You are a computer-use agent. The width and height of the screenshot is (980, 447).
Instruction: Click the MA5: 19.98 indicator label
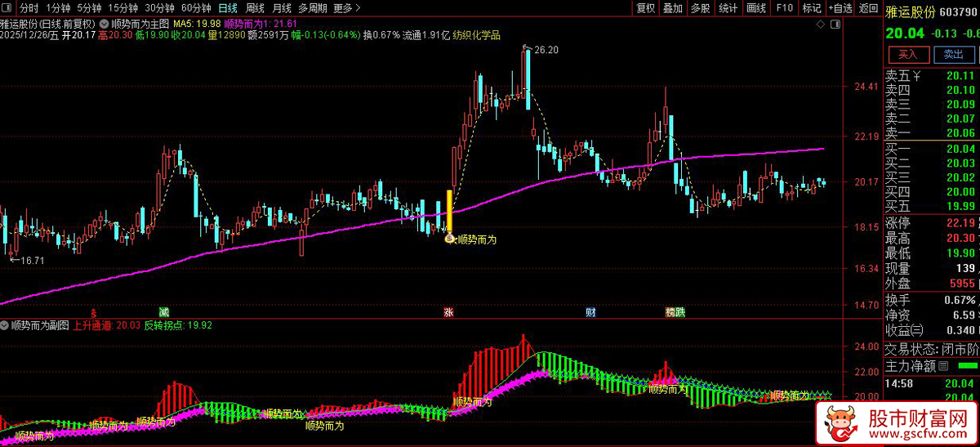196,25
